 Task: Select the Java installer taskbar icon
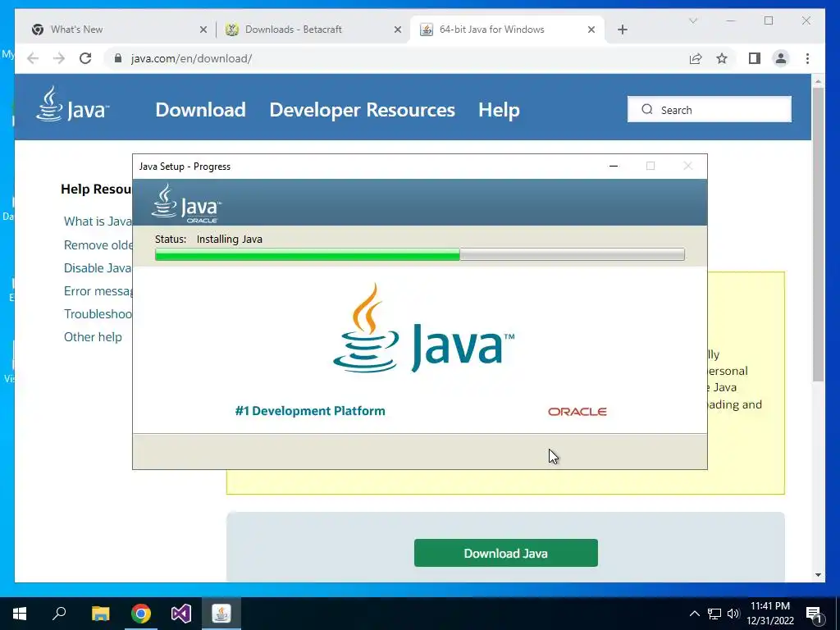pyautogui.click(x=221, y=614)
